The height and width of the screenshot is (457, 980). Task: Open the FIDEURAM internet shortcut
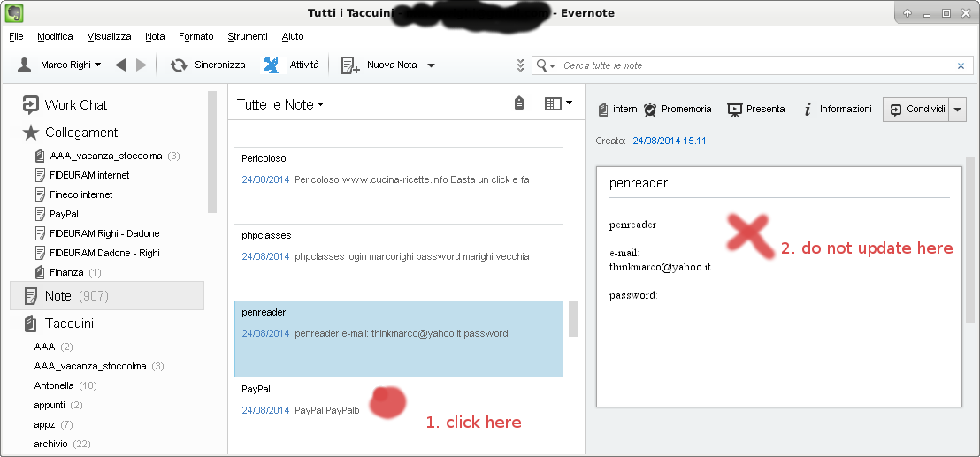coord(82,175)
